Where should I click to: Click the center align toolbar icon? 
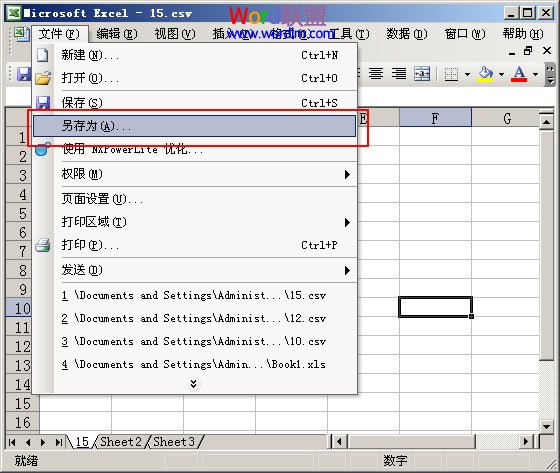(376, 74)
